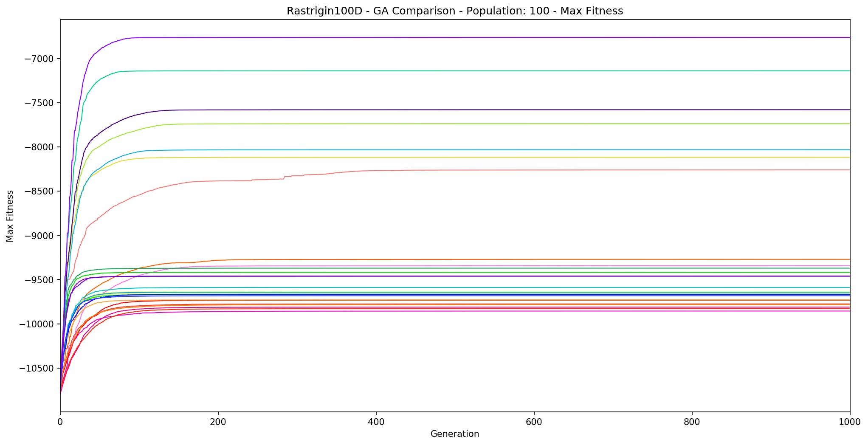Click the 'Max Fitness' y-axis label

click(x=10, y=216)
